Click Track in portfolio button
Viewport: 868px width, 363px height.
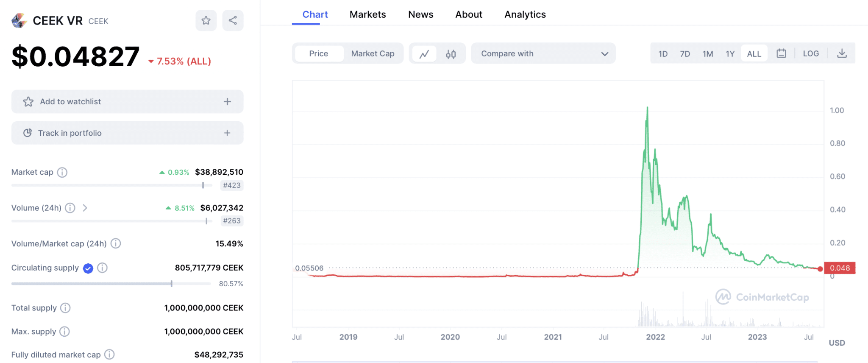(128, 133)
